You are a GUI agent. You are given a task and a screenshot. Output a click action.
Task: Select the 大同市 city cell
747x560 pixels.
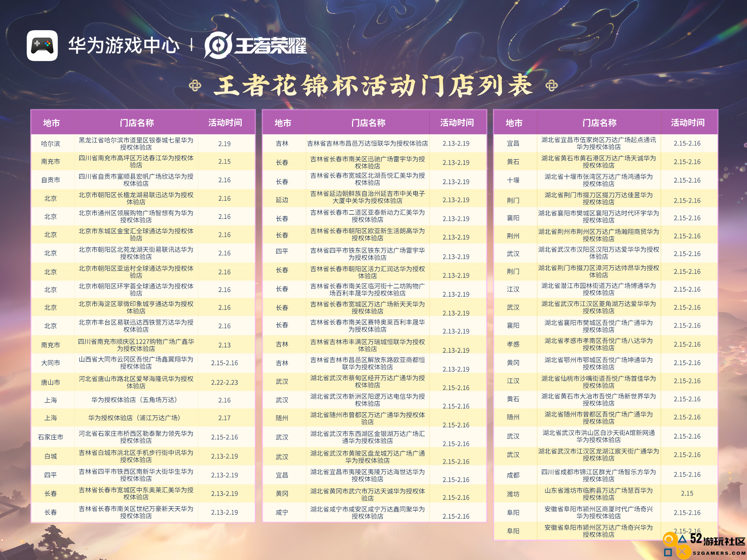coord(51,363)
